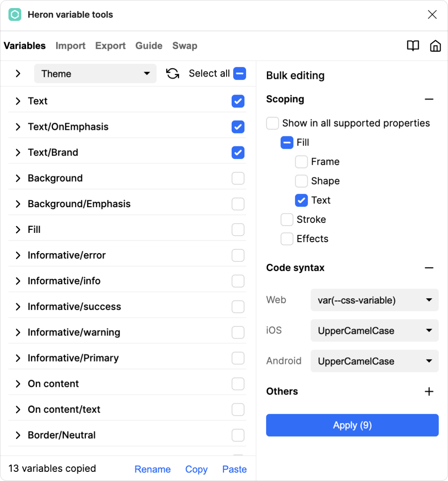
Task: Click the refresh variables icon
Action: pos(173,74)
